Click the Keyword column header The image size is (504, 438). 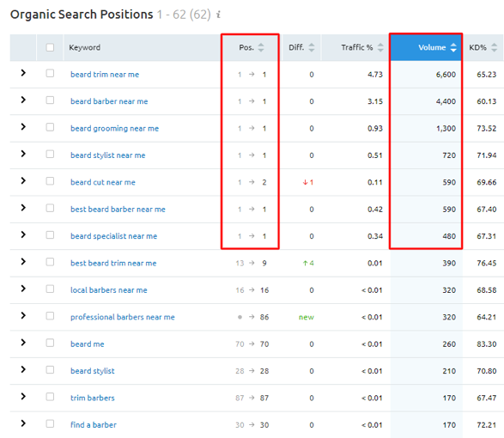click(84, 47)
